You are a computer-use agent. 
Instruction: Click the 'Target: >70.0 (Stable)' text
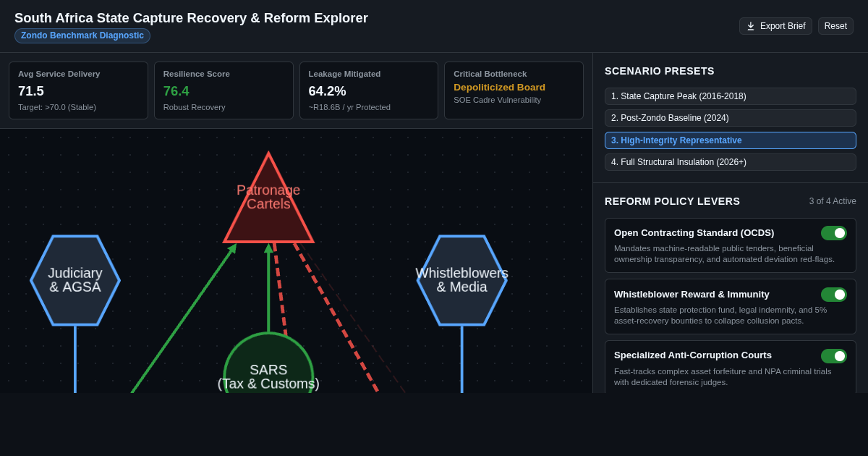pyautogui.click(x=57, y=107)
